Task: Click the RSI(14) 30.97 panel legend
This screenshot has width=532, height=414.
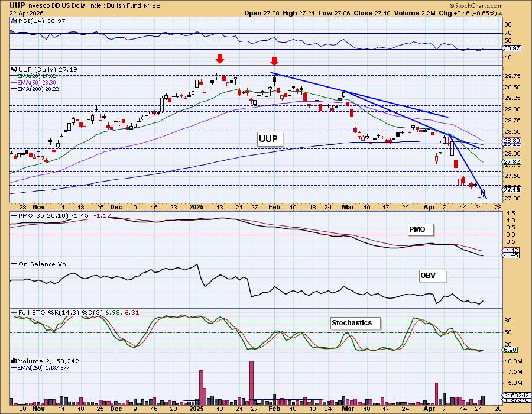Action: pos(42,21)
